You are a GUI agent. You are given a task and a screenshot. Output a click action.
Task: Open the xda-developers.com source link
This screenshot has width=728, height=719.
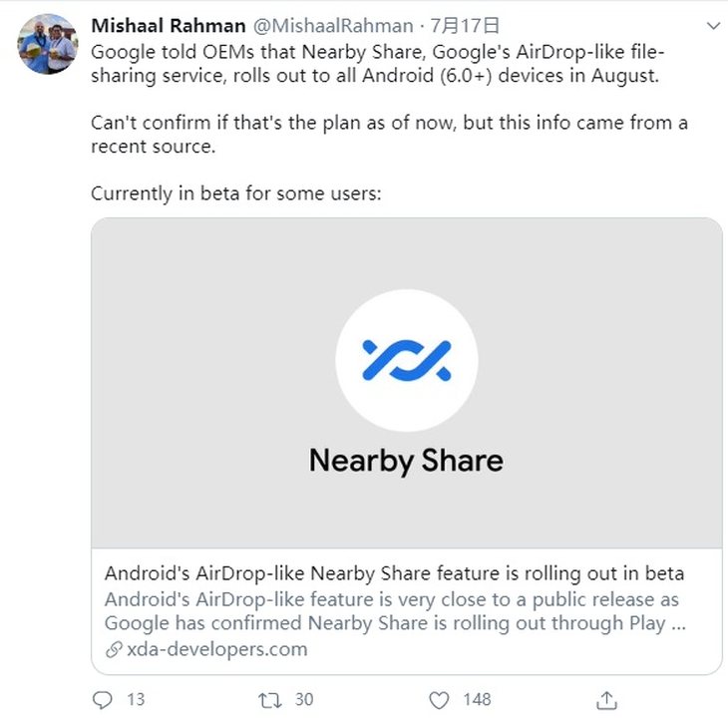point(217,649)
